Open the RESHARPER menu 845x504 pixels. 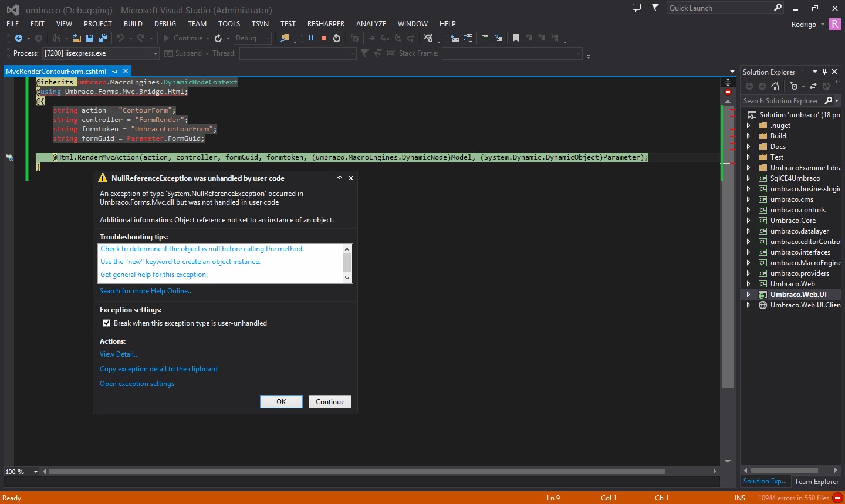click(326, 24)
